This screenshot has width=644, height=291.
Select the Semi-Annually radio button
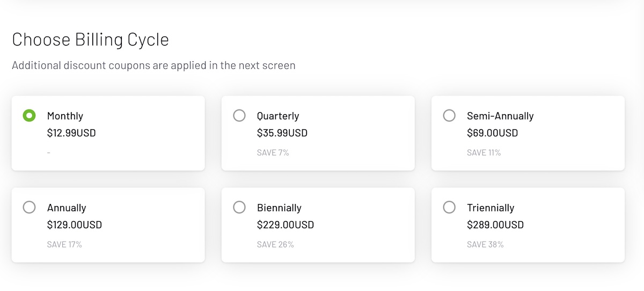pyautogui.click(x=449, y=115)
